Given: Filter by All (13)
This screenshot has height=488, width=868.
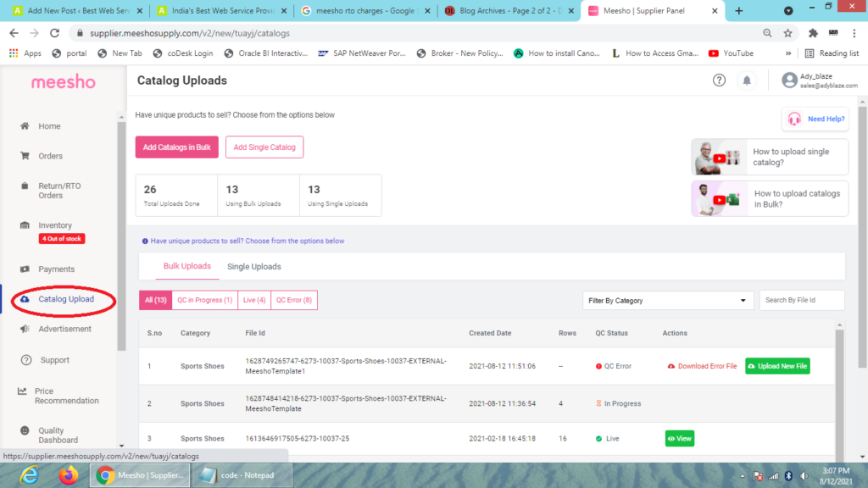Looking at the screenshot, I should coord(156,300).
